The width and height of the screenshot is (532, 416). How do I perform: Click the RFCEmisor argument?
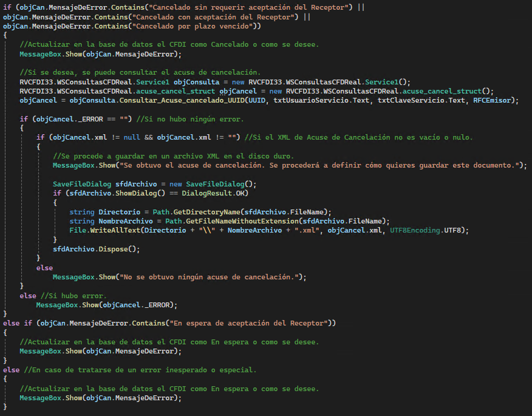492,100
